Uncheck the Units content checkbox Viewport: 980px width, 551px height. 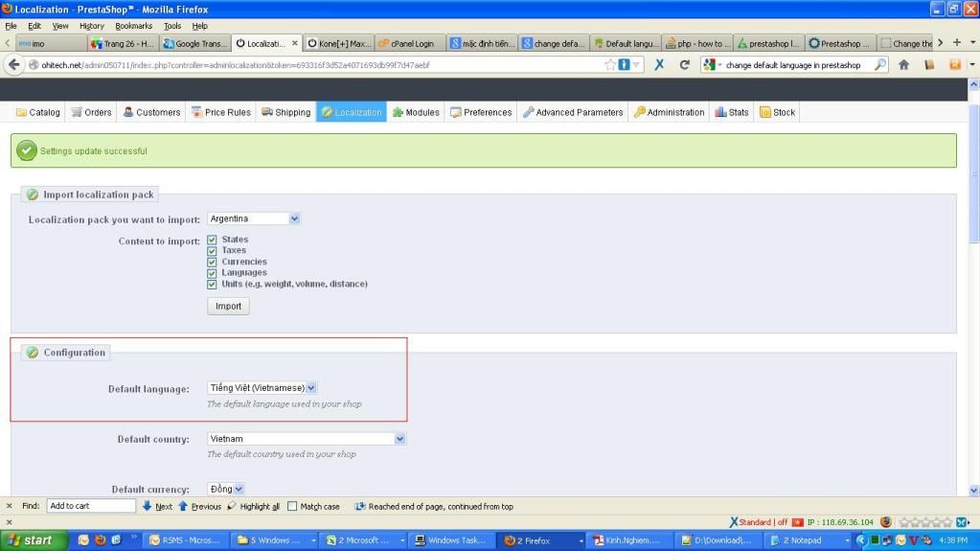212,284
